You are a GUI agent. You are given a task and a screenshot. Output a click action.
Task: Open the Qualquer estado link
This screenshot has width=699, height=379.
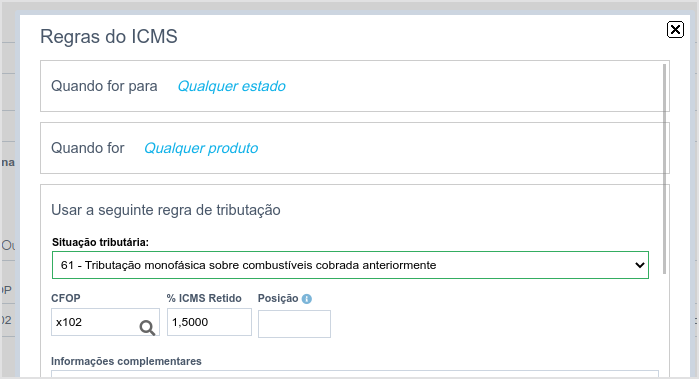231,86
